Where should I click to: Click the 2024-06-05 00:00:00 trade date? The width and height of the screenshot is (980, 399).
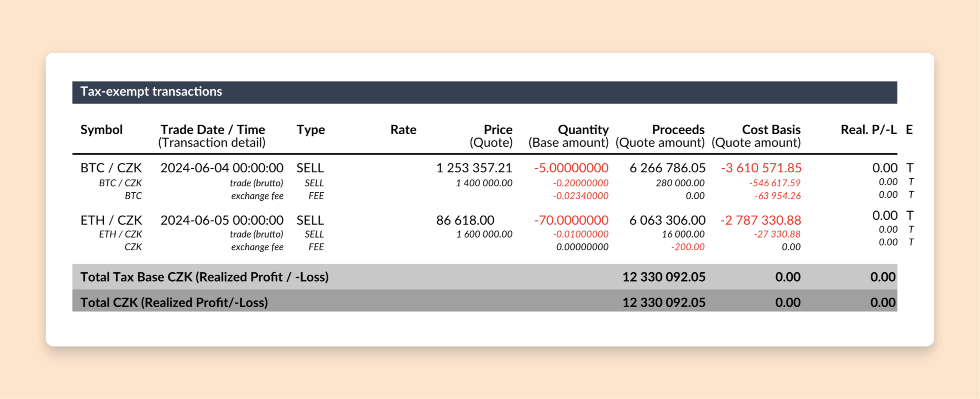coord(222,220)
